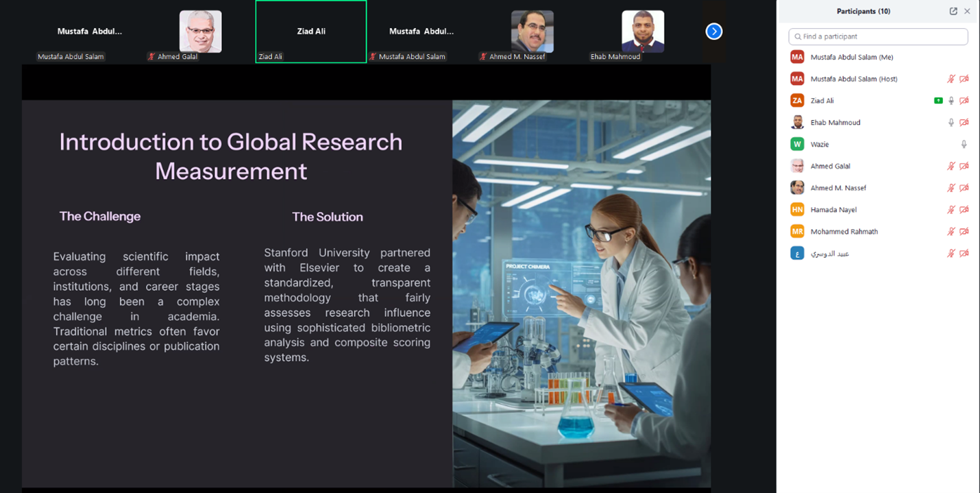Click Wazie's microphone icon
This screenshot has height=493, width=980.
pyautogui.click(x=964, y=145)
